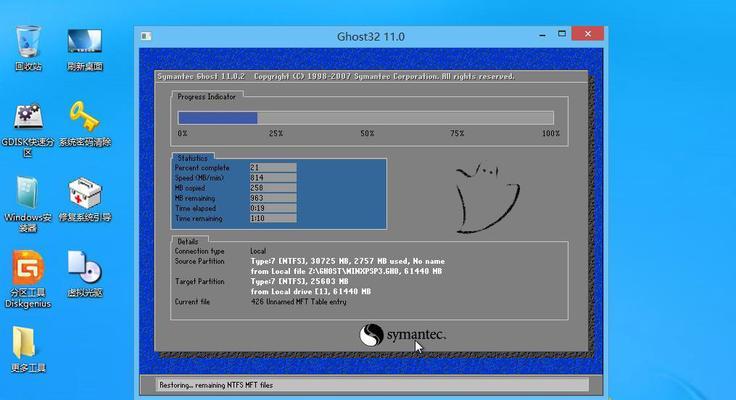
Task: Click the 'from Local drive [1]' line
Action: 311,292
